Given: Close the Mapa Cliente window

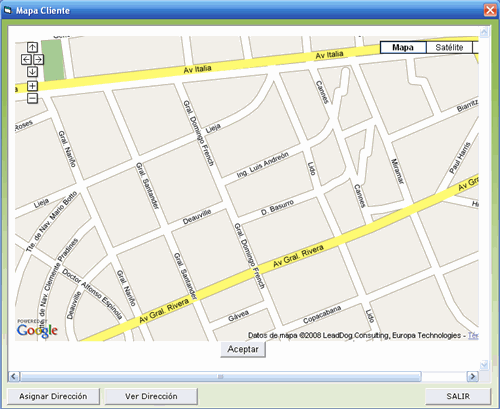Looking at the screenshot, I should click(x=490, y=10).
